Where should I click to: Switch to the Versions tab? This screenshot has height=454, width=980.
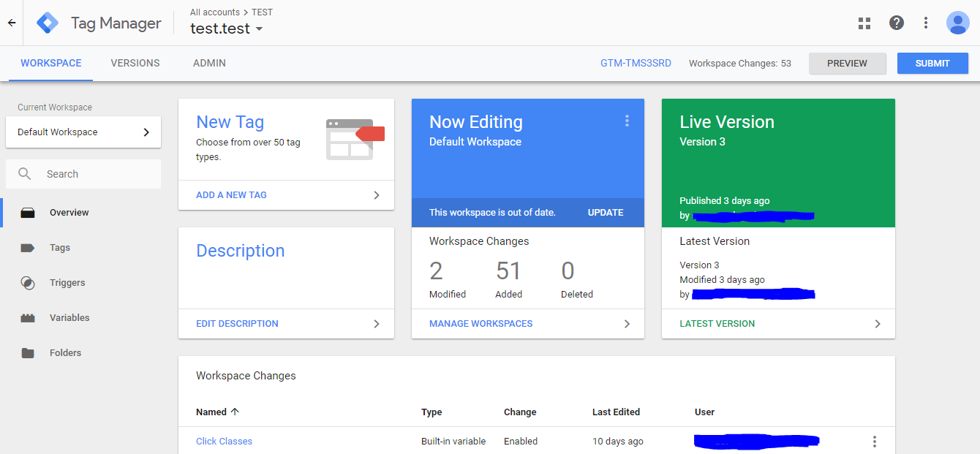point(135,64)
